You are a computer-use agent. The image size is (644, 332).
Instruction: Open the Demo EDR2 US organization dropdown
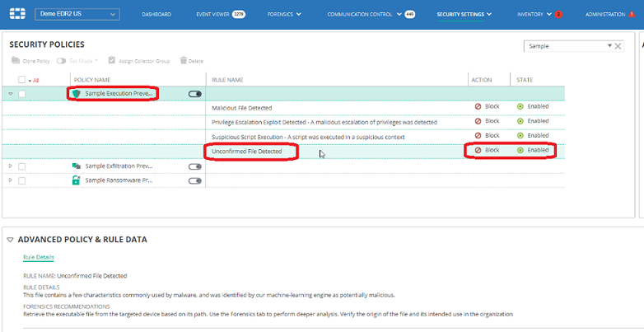coord(76,14)
